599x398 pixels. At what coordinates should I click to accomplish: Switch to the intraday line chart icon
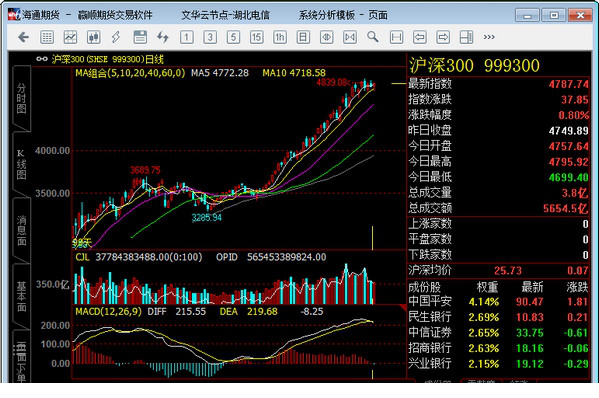coord(70,37)
